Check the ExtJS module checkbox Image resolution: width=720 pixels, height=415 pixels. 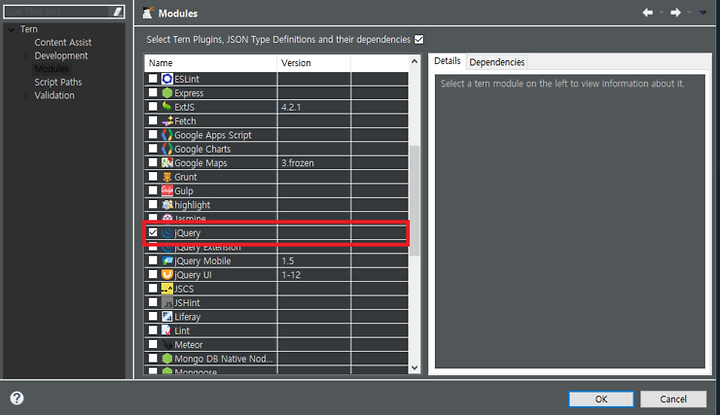click(x=153, y=107)
